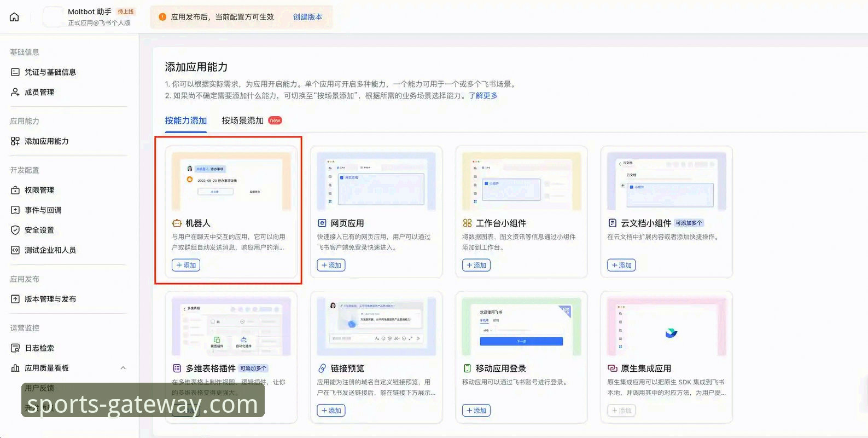Click the 移动应用登录 phone icon
This screenshot has width=868, height=438.
(467, 368)
